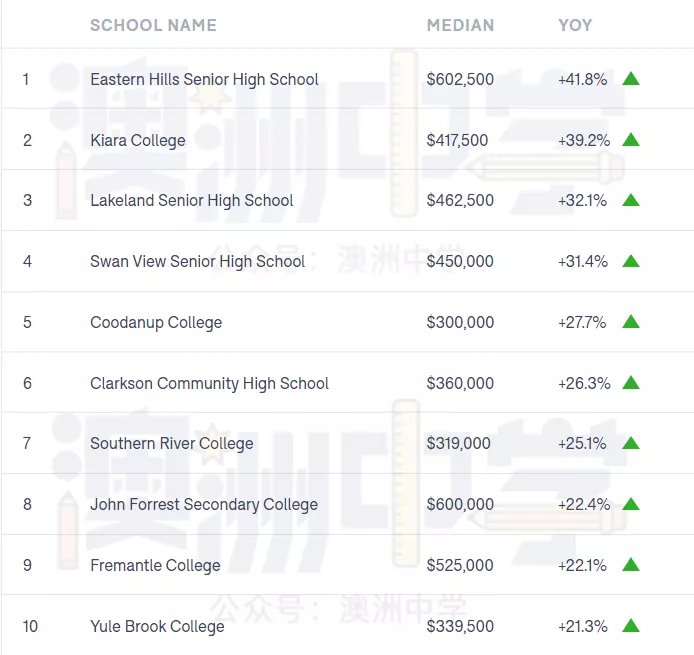Open the Kiara College entry

click(x=138, y=140)
